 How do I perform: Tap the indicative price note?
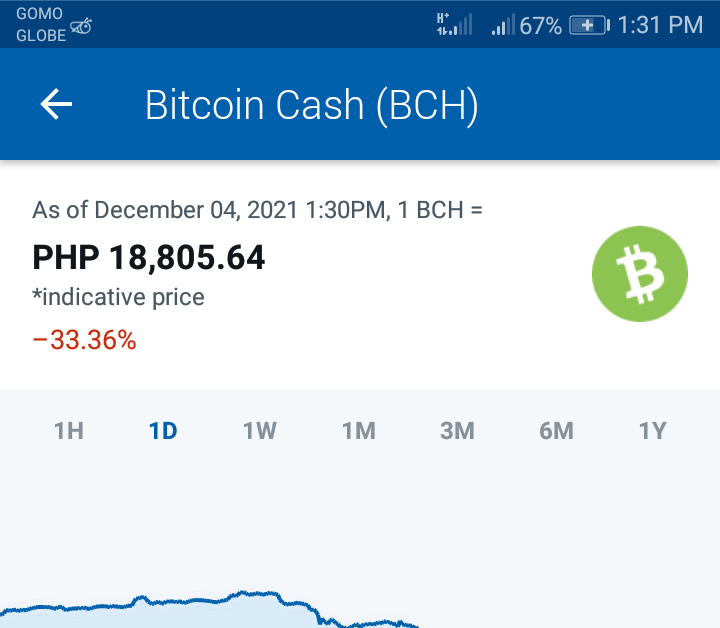118,297
